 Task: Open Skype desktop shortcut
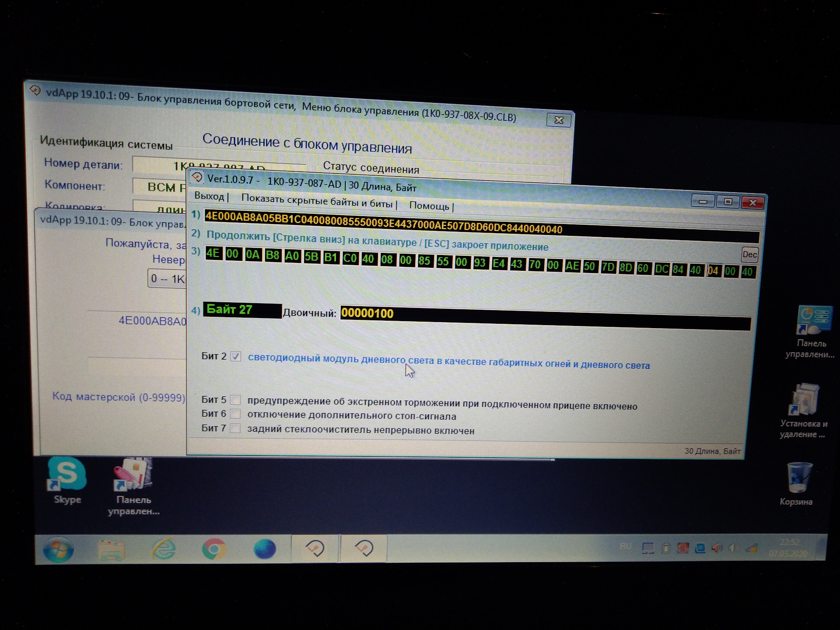(x=66, y=475)
